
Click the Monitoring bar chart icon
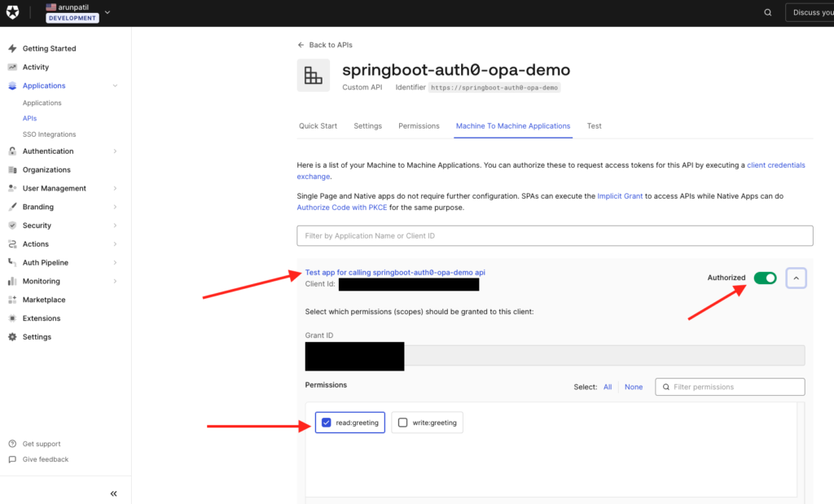[x=12, y=282]
